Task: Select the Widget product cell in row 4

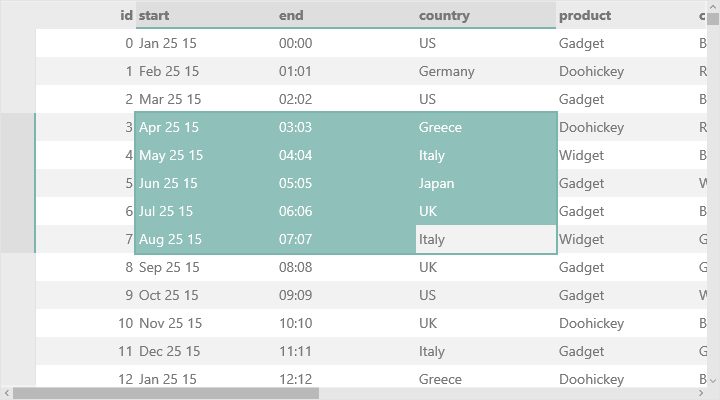Action: coord(625,155)
